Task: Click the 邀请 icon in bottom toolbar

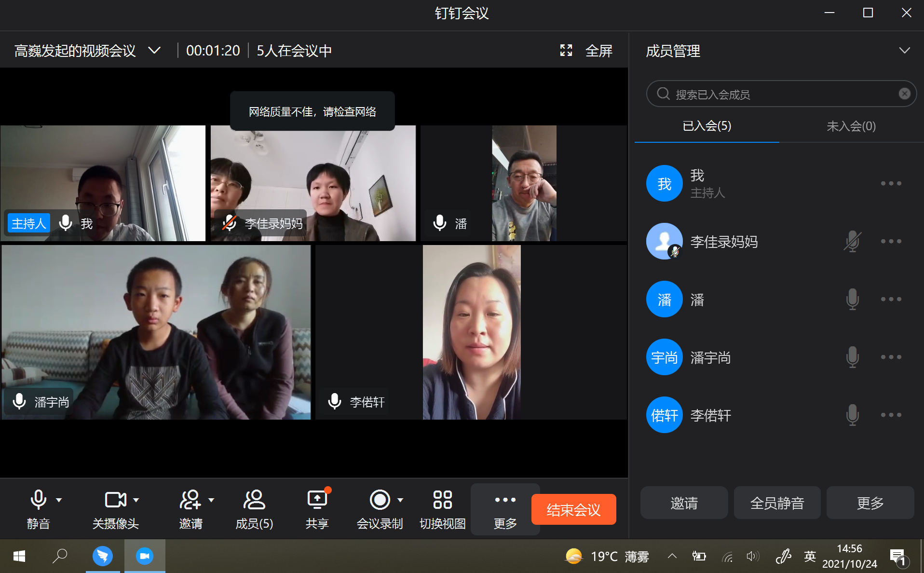Action: 190,509
